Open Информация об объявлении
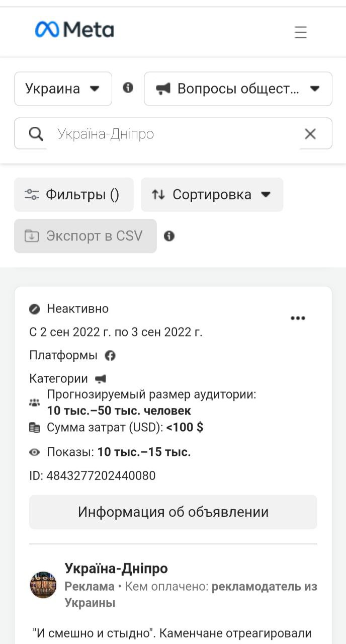 pyautogui.click(x=173, y=512)
